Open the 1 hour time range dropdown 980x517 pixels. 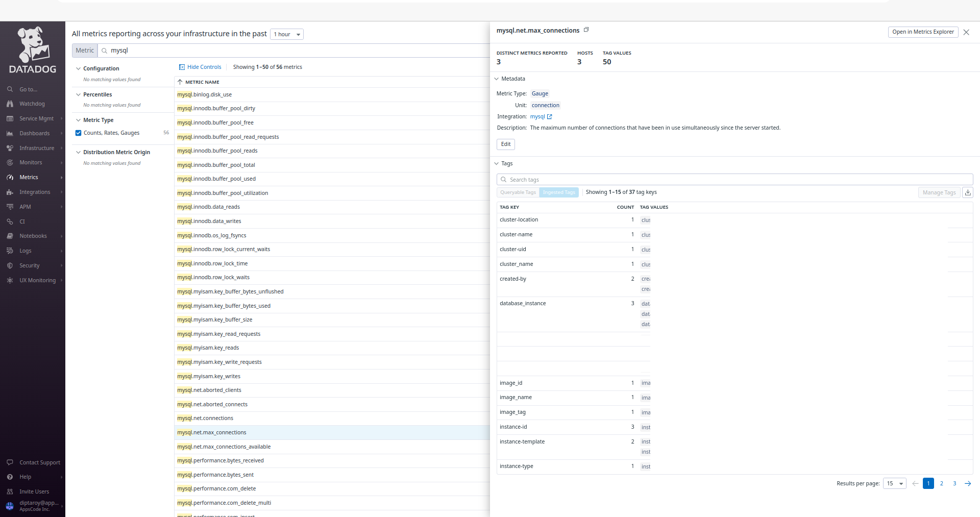click(286, 34)
